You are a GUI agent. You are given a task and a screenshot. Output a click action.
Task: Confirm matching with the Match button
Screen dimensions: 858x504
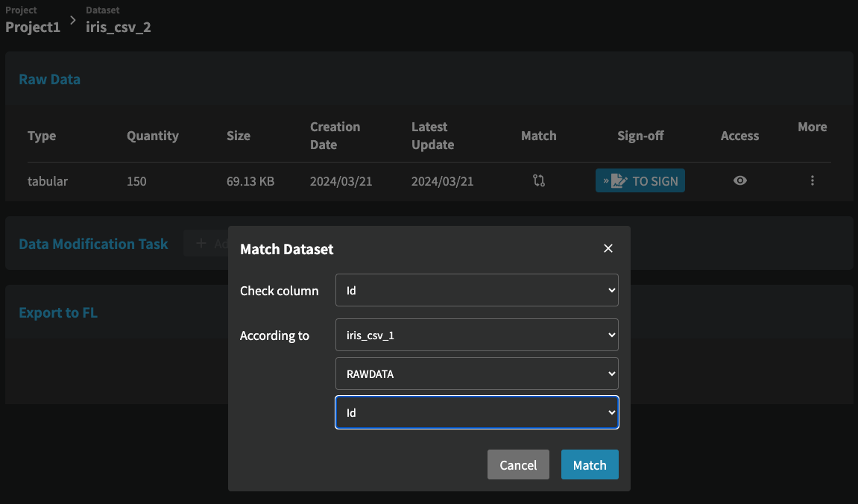(x=590, y=464)
